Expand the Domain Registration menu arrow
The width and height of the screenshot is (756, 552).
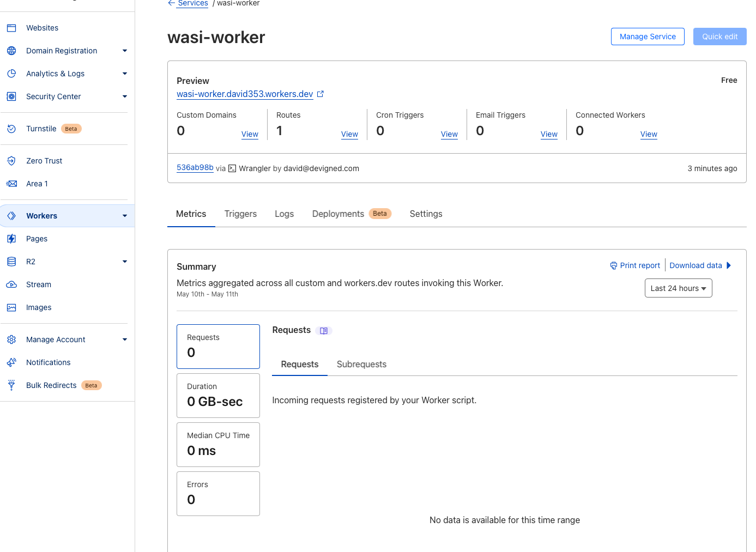[x=125, y=51]
